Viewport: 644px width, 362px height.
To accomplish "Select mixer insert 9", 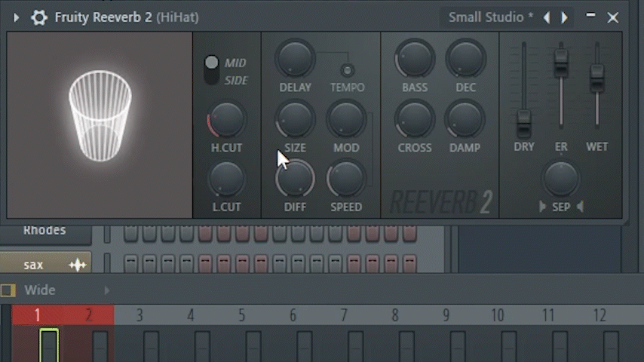I will tap(446, 315).
